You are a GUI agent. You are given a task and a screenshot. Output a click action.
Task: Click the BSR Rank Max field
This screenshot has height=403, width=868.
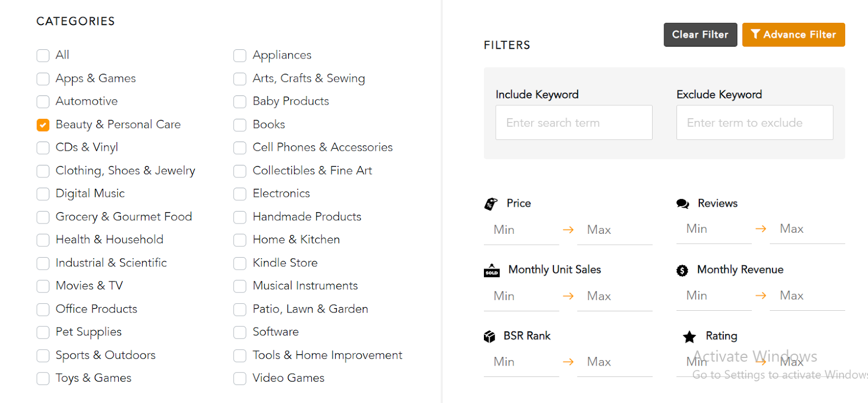(x=614, y=362)
